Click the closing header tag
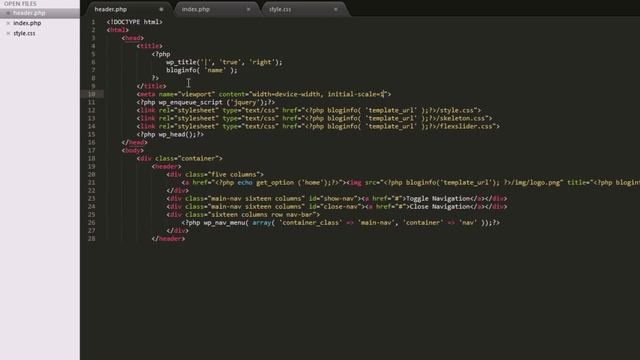Viewport: 640px width, 360px height. (x=168, y=239)
